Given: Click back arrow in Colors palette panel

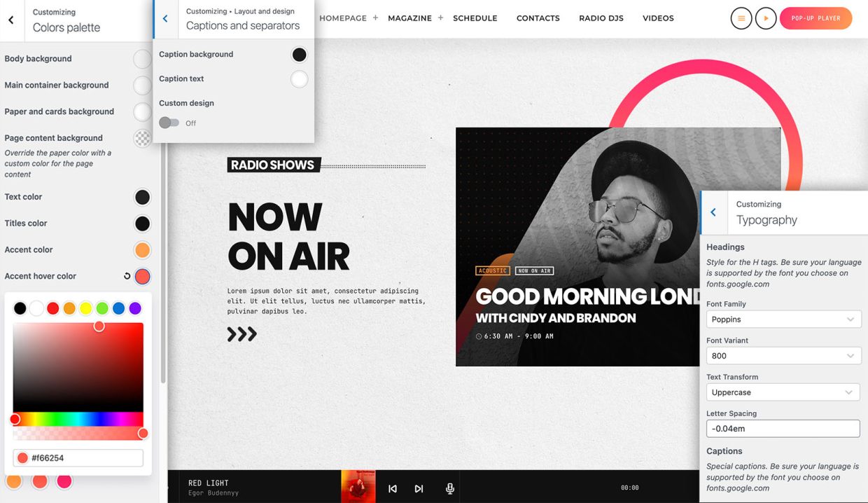Looking at the screenshot, I should [x=11, y=20].
